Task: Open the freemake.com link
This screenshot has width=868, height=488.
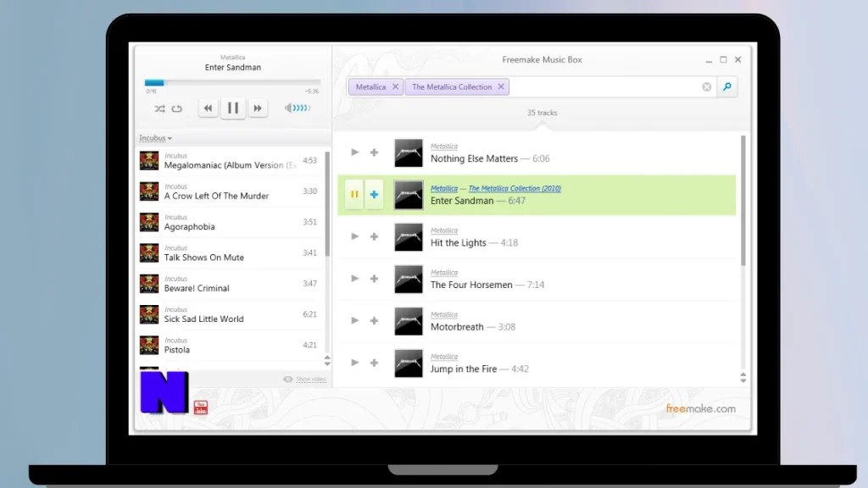Action: coord(701,409)
